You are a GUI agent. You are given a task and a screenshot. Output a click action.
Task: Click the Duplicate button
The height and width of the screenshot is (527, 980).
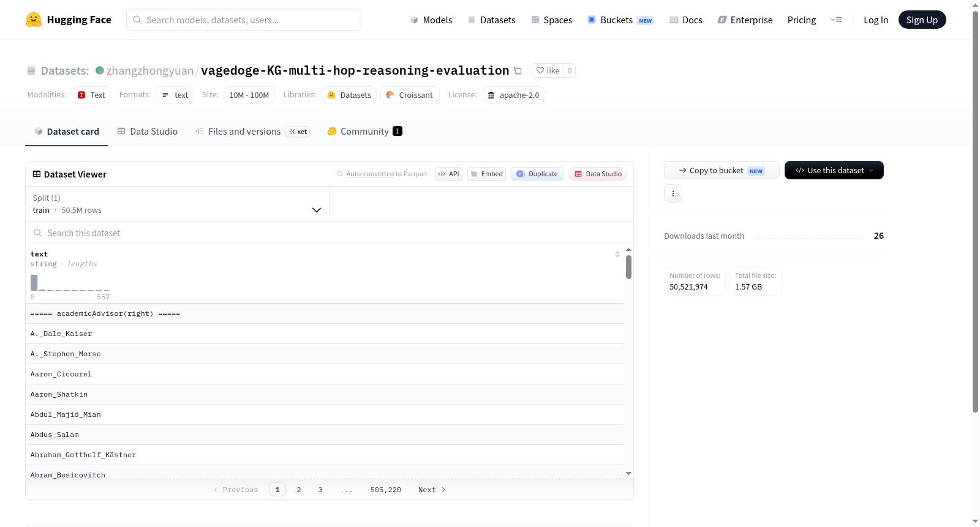tap(537, 174)
